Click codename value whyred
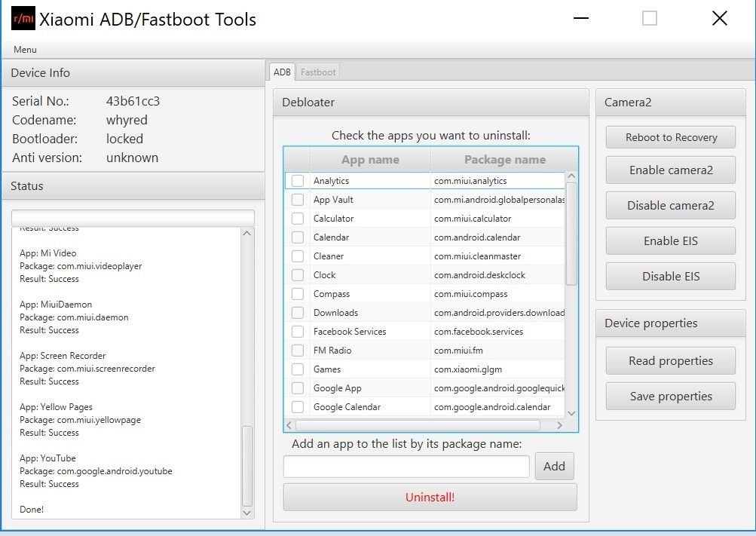 pyautogui.click(x=127, y=120)
